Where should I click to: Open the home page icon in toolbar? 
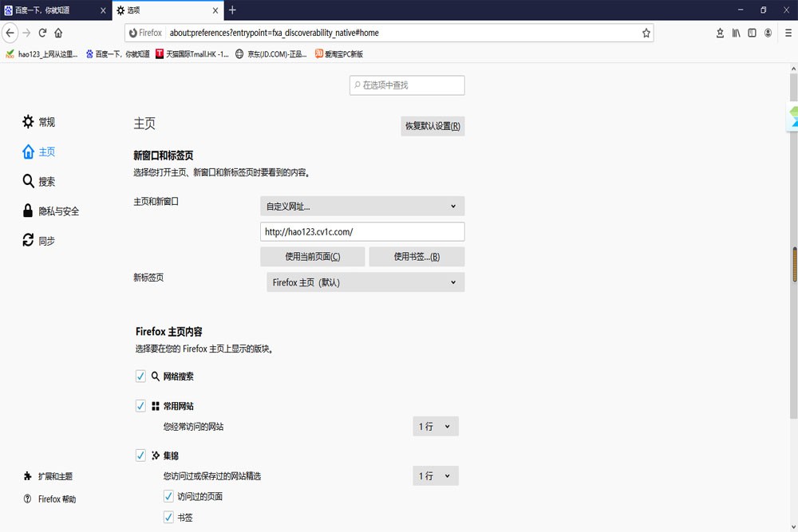point(58,33)
